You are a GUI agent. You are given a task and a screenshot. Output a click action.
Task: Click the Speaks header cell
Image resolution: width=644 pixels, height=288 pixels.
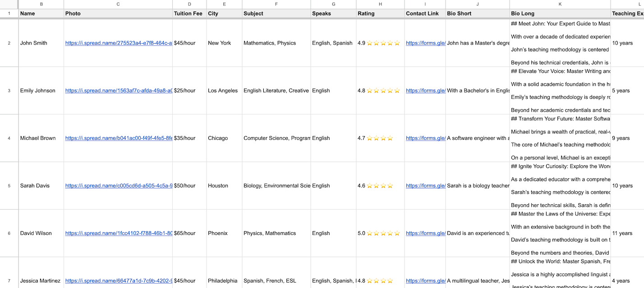tap(333, 14)
